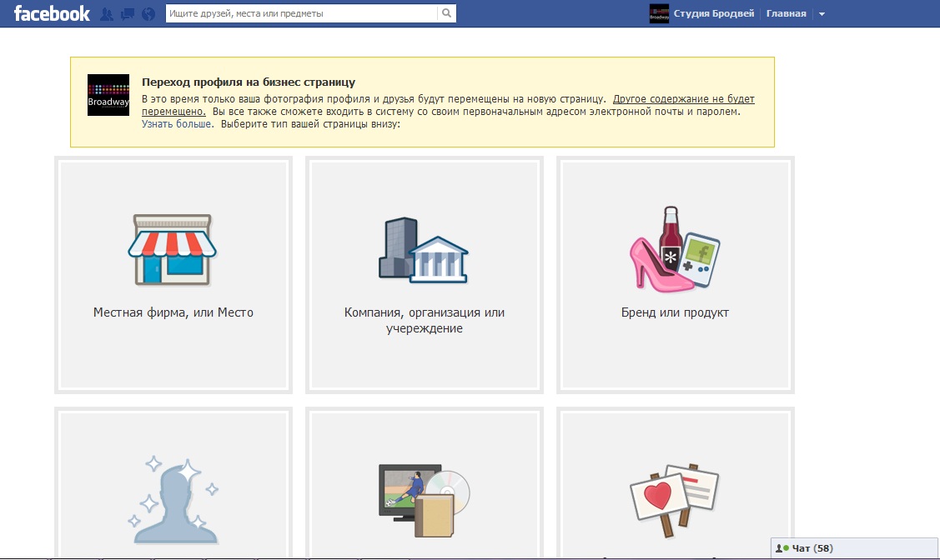This screenshot has width=940, height=560.
Task: Choose Бренд или продукт label
Action: point(675,312)
